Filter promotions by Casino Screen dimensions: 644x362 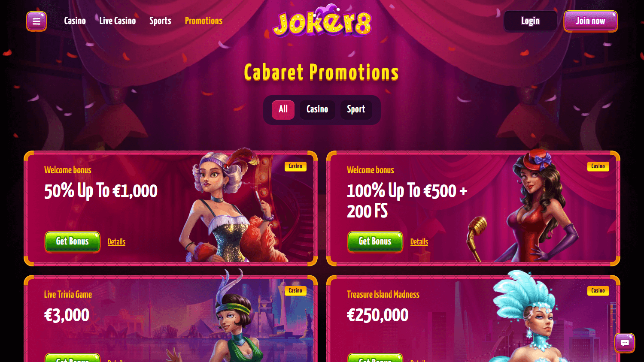click(317, 110)
